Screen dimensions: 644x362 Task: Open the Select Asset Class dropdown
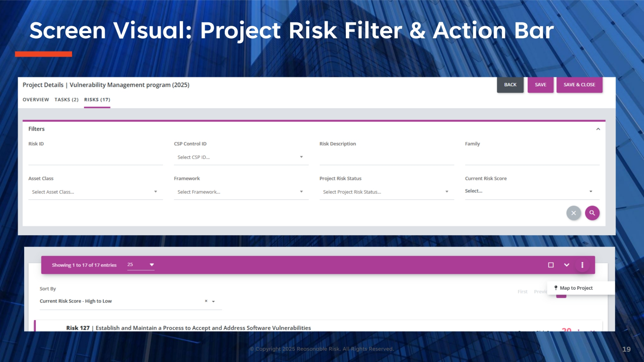(x=96, y=192)
